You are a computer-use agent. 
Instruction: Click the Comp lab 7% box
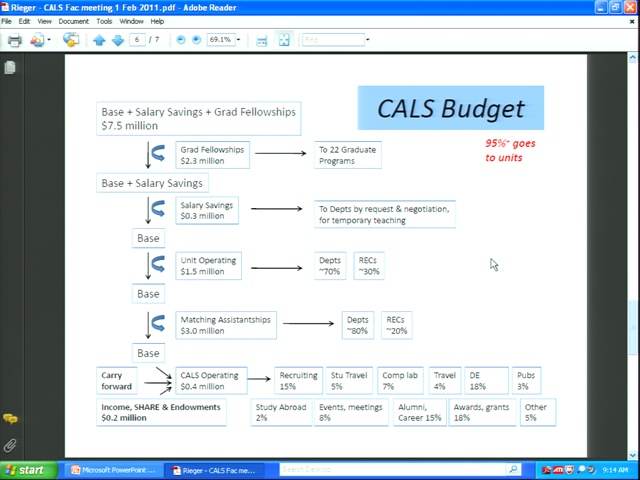(x=400, y=381)
